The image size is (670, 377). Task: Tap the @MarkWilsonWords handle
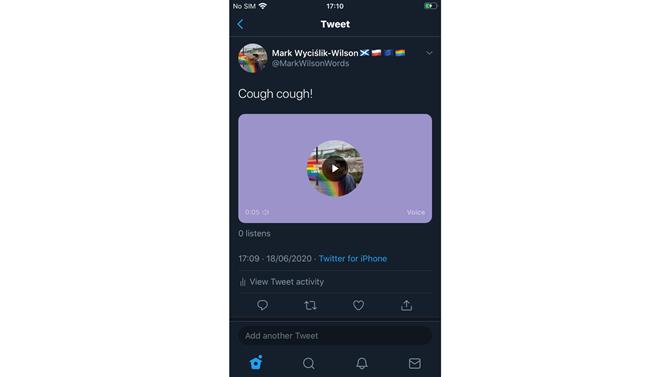coord(310,63)
